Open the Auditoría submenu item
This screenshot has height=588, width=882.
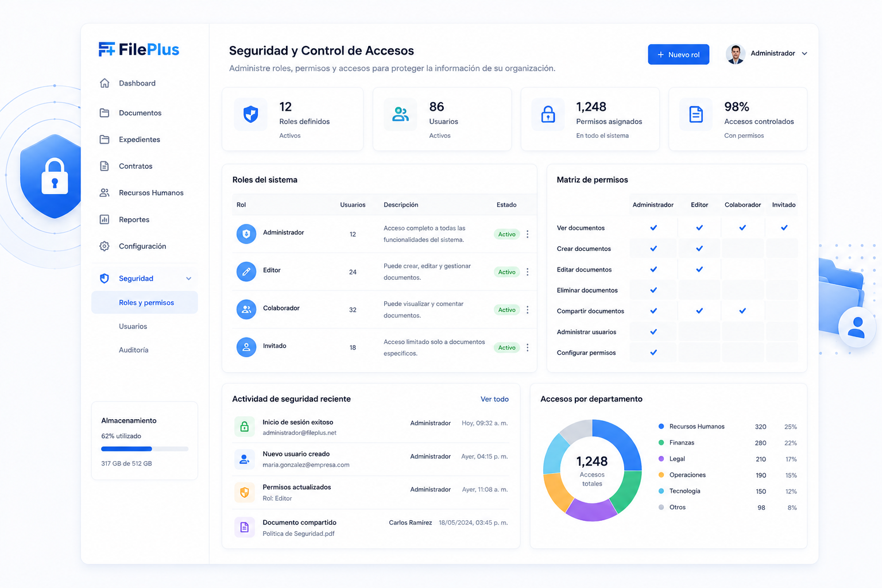tap(134, 350)
